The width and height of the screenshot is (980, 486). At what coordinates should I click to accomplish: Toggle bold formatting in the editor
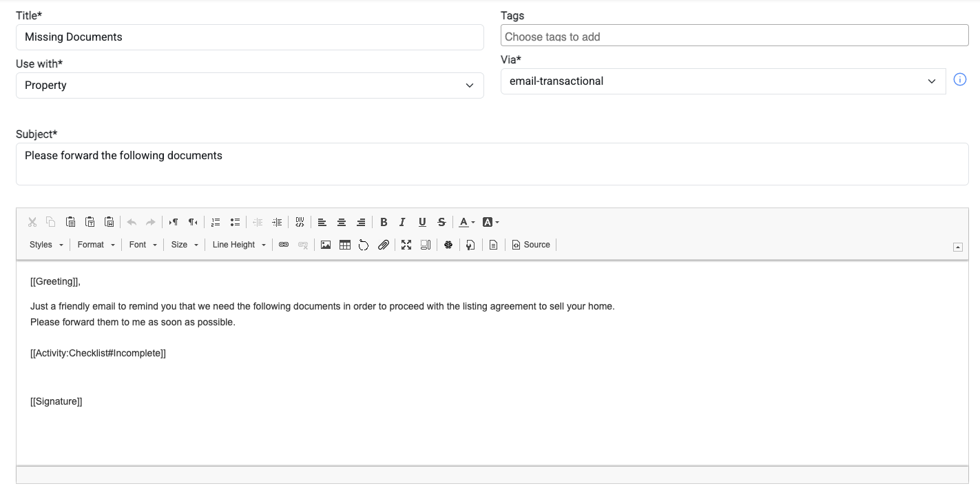(384, 222)
